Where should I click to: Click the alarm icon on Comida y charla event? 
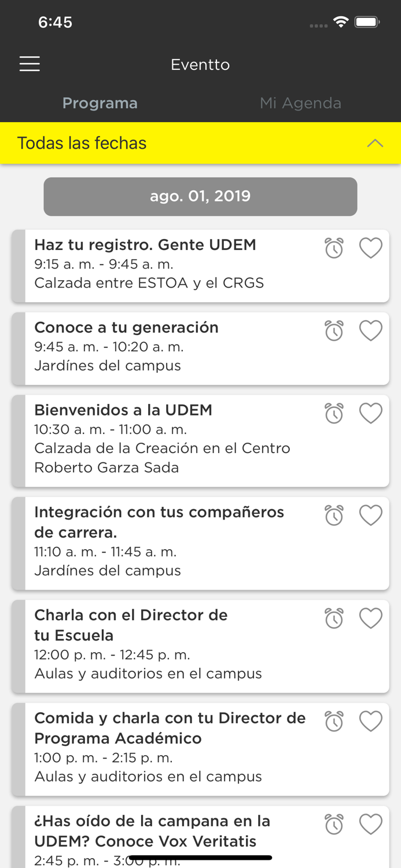pos(334,721)
